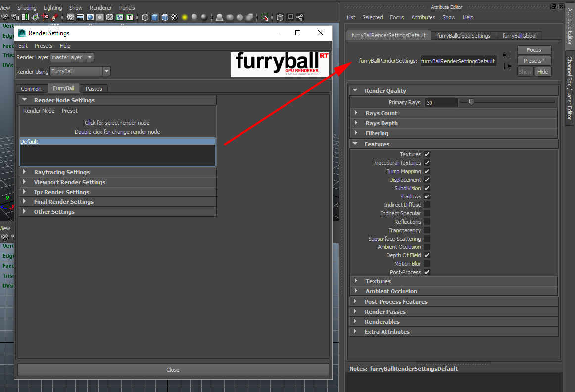Image resolution: width=575 pixels, height=392 pixels.
Task: Open the furryBallGlobalSettings tab
Action: (x=464, y=36)
